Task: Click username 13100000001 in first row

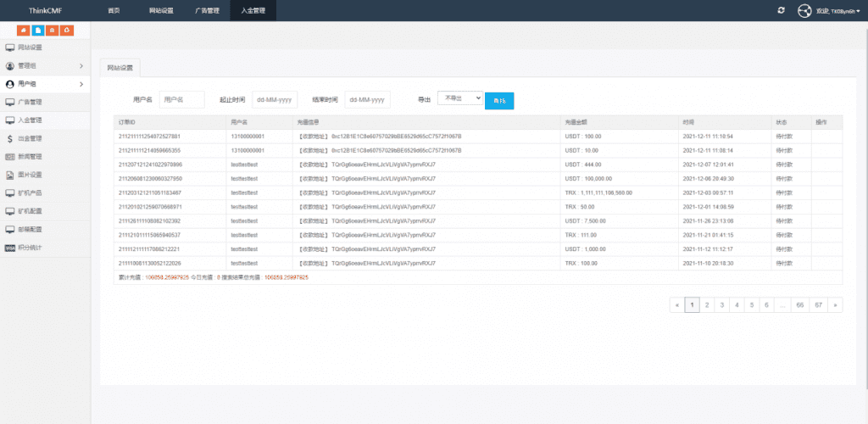Action: [248, 137]
